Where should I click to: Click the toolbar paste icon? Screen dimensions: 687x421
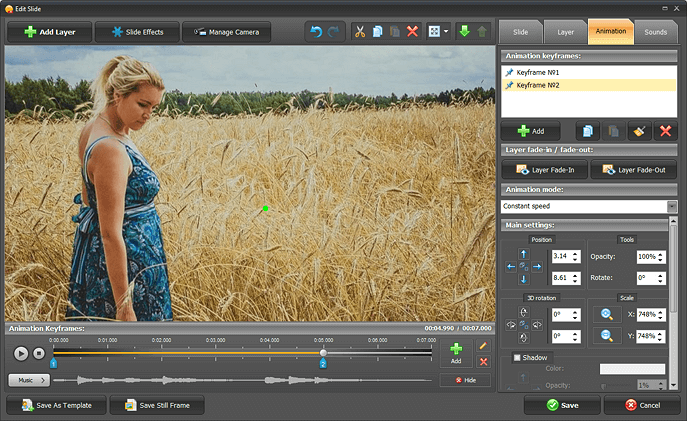click(x=395, y=32)
